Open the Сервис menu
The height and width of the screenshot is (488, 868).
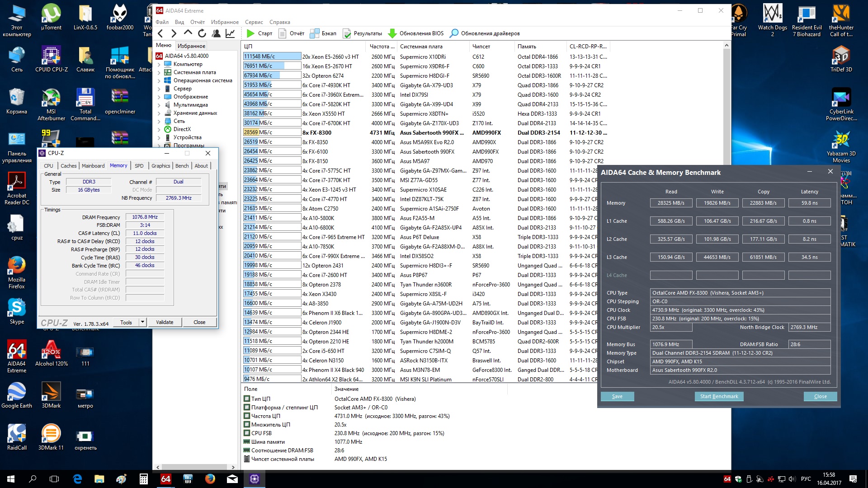point(254,22)
